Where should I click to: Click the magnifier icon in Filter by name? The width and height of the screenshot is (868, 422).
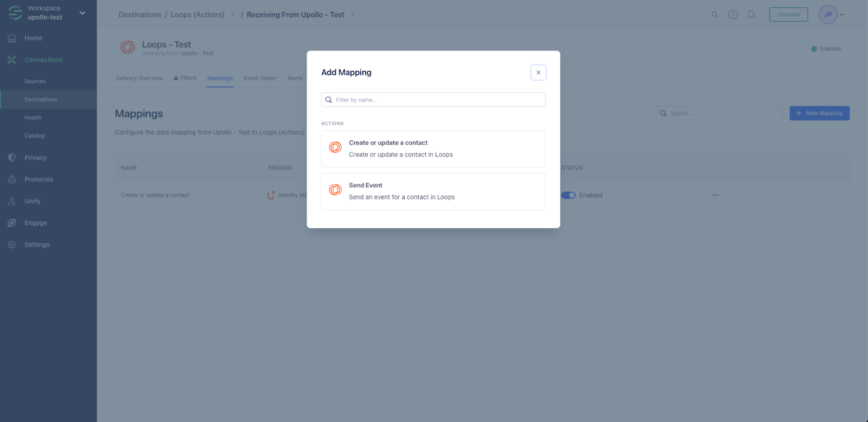click(329, 100)
